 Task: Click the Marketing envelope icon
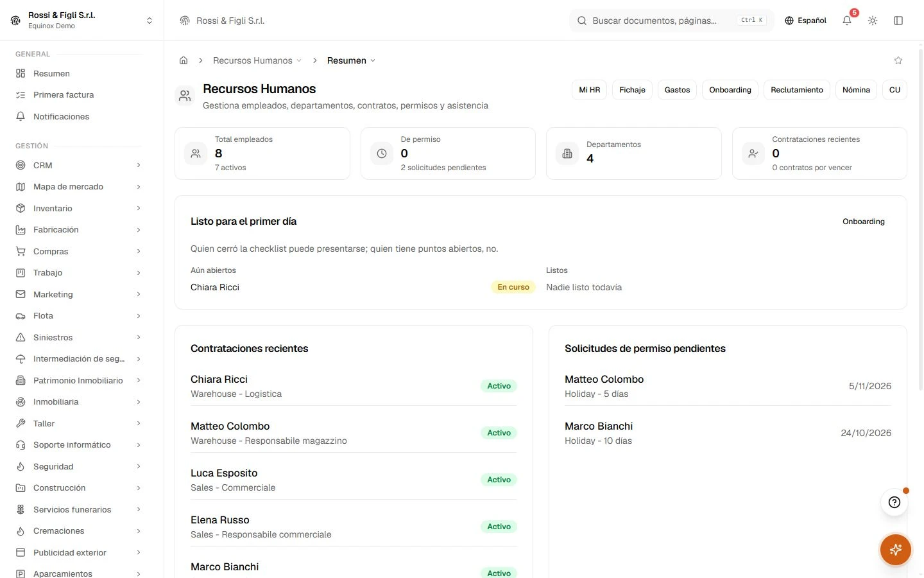click(x=21, y=294)
